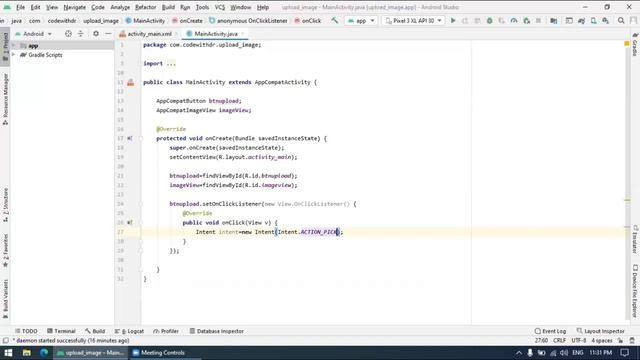The width and height of the screenshot is (640, 360).
Task: Click Sync Project with Gradle Files icon
Action: click(581, 20)
